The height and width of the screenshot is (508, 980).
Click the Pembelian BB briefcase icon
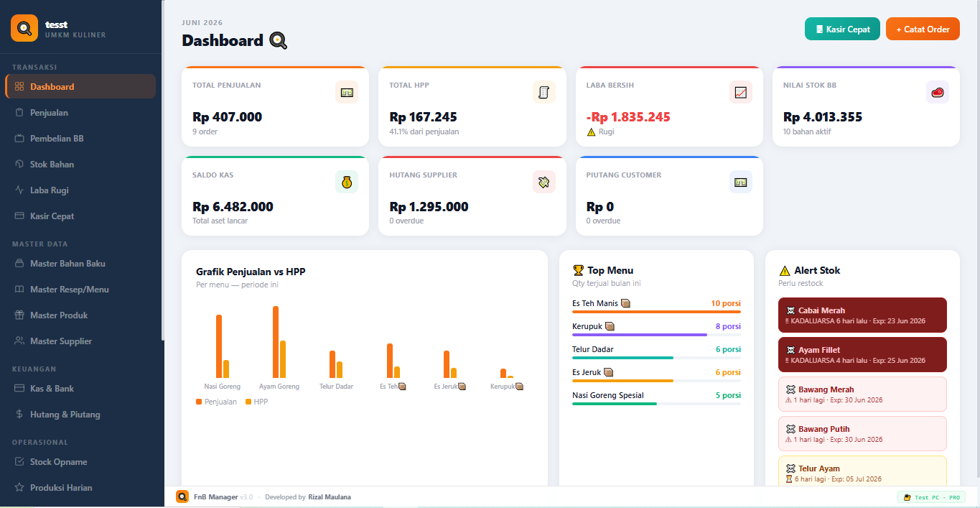tap(19, 139)
